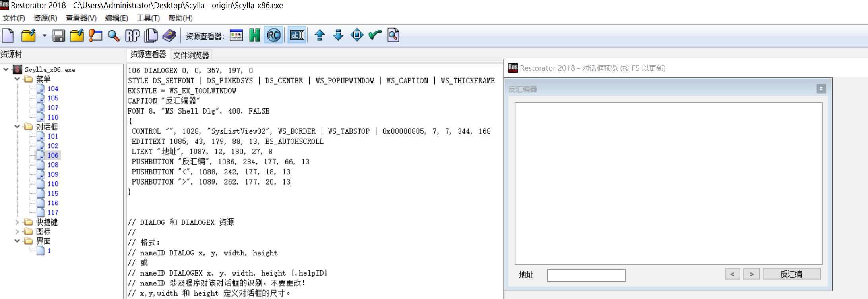The image size is (868, 299).
Task: Open the 工具(T) menu
Action: [148, 18]
